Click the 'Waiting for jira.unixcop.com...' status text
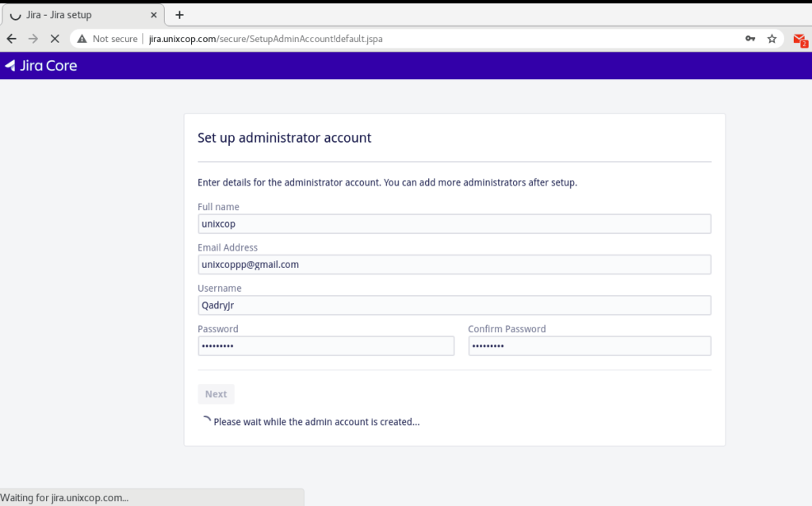 click(x=64, y=498)
